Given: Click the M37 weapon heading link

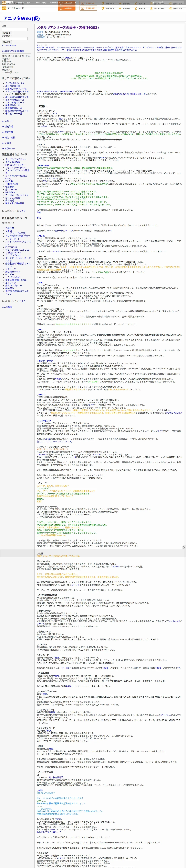Looking at the screenshot, I should (x=41, y=283).
